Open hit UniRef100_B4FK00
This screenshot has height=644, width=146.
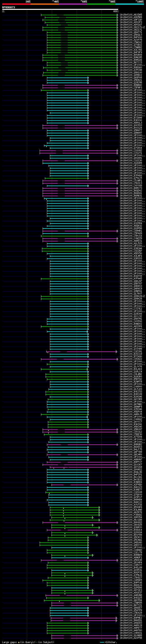click(x=131, y=37)
